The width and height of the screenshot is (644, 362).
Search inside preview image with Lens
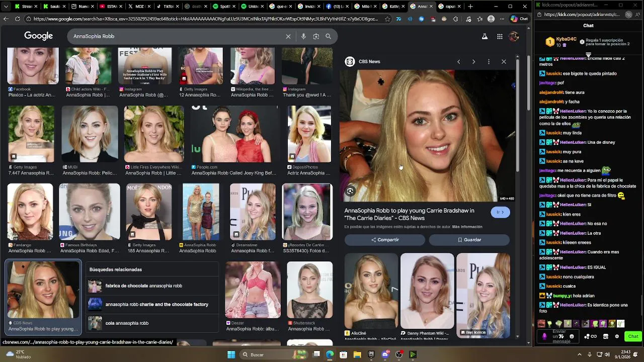[350, 191]
